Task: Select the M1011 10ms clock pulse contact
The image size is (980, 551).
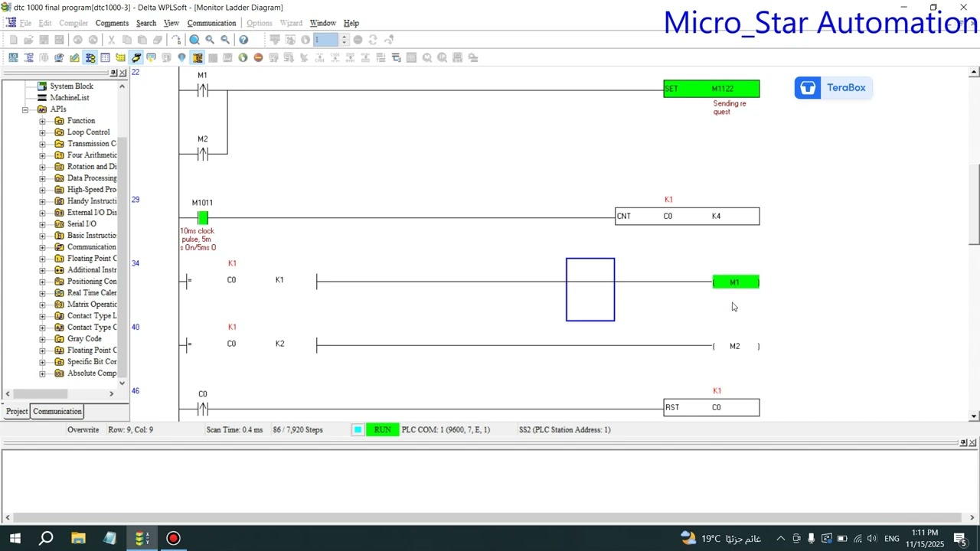Action: tap(202, 218)
